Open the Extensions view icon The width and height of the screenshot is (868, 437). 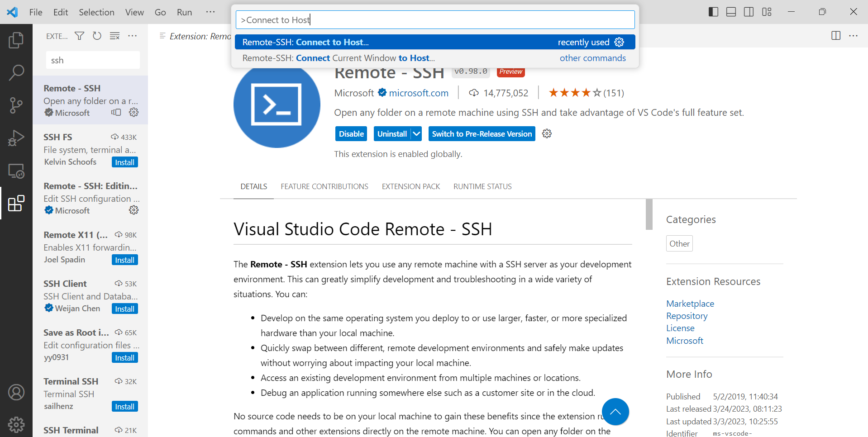coord(16,203)
